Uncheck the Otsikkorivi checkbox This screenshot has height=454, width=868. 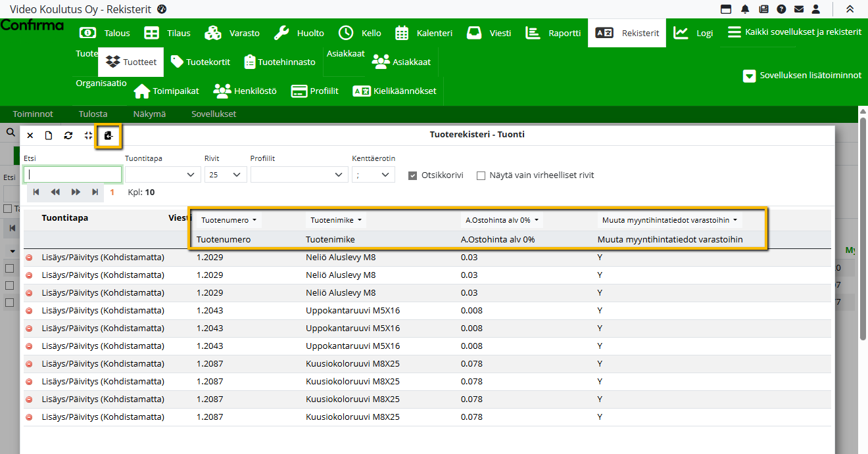[x=413, y=175]
